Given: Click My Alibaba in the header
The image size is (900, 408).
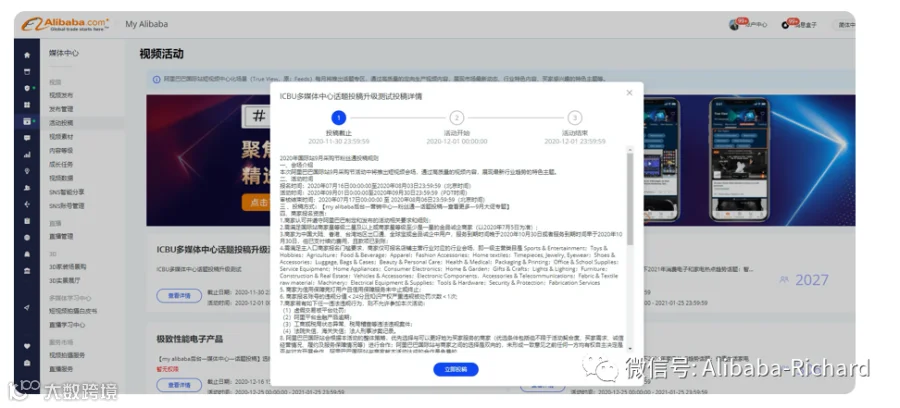Looking at the screenshot, I should tap(146, 24).
